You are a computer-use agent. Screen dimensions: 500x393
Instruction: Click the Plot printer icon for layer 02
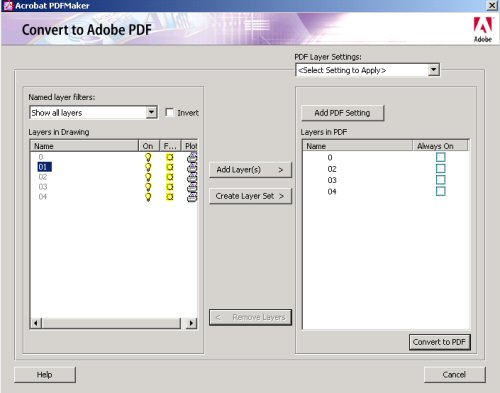pos(192,177)
